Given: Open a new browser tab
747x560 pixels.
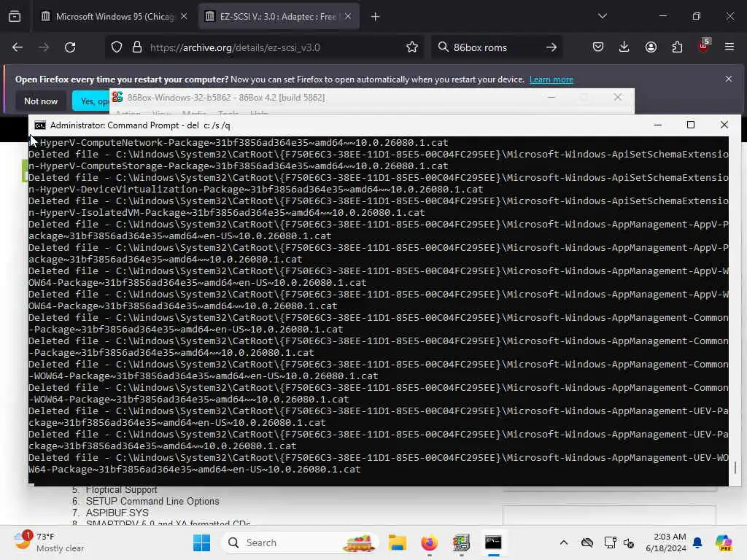Looking at the screenshot, I should [x=376, y=17].
